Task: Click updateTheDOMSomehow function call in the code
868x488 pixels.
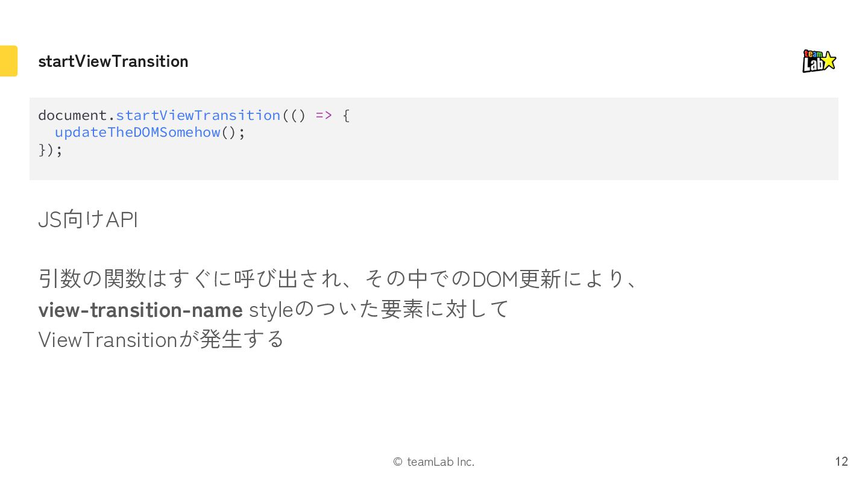Action: [x=137, y=133]
